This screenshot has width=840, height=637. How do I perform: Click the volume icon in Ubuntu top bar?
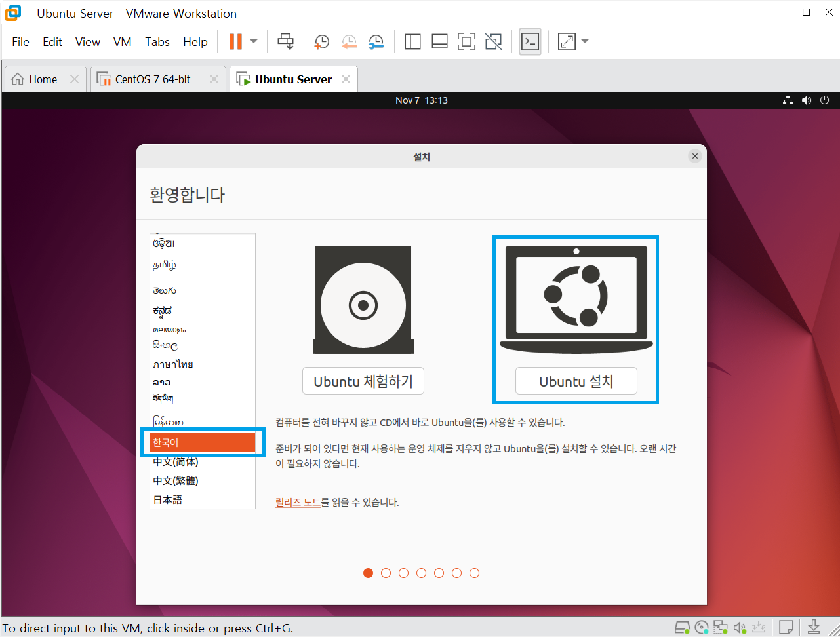point(807,100)
